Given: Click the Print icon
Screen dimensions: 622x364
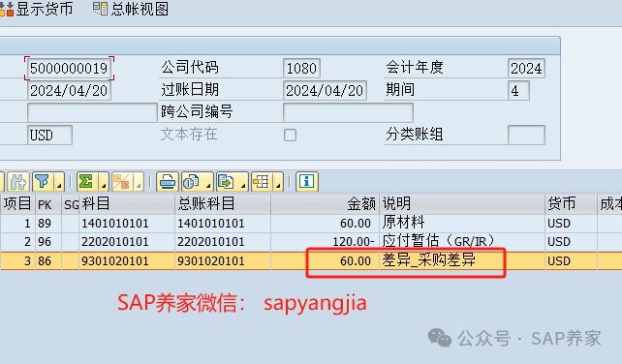Looking at the screenshot, I should [x=167, y=182].
